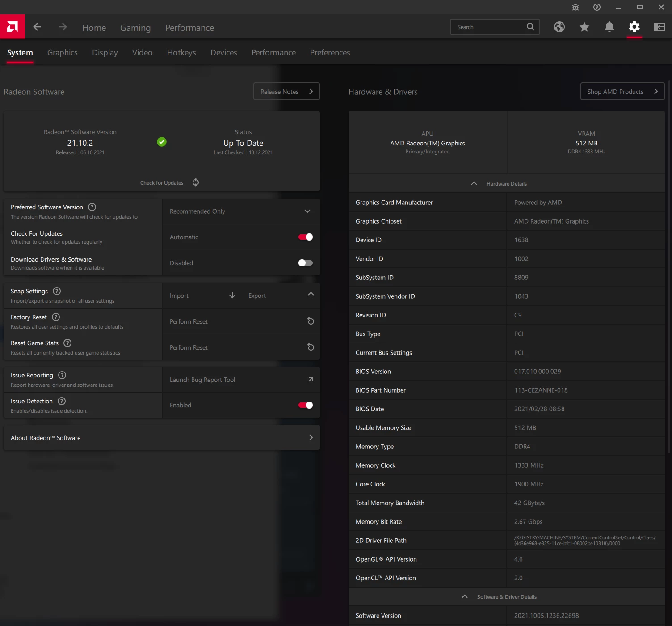
Task: Open Gaming in top navigation
Action: tap(135, 28)
